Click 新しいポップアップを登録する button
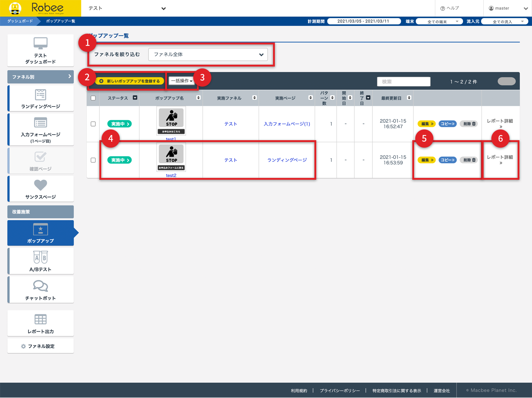 coord(130,81)
